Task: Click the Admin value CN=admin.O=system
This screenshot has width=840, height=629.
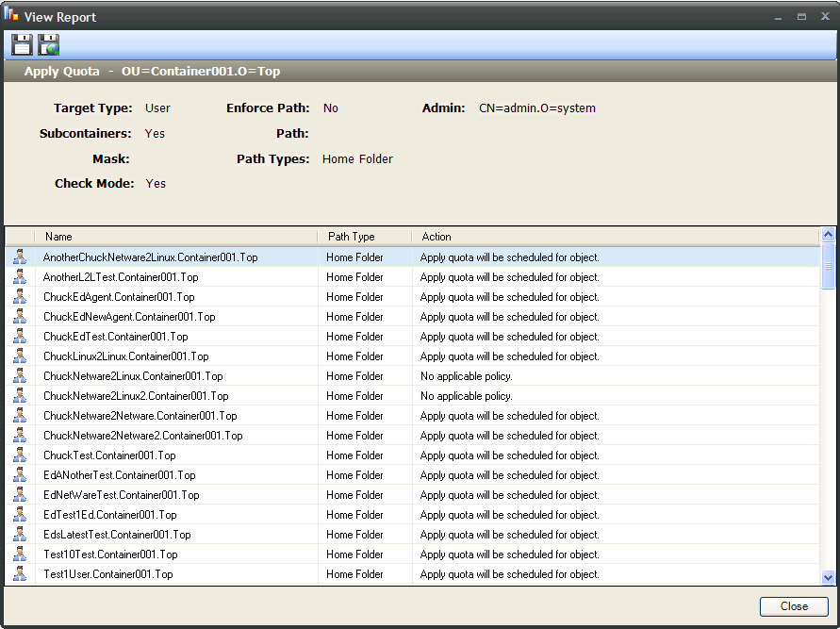Action: 537,108
